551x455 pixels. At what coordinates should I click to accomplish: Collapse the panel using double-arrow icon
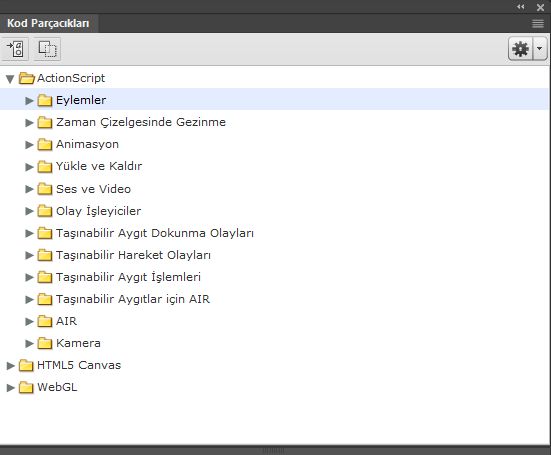(521, 7)
